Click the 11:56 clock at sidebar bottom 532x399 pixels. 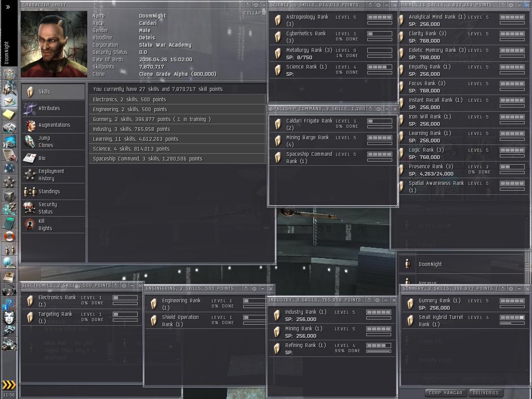[x=9, y=395]
